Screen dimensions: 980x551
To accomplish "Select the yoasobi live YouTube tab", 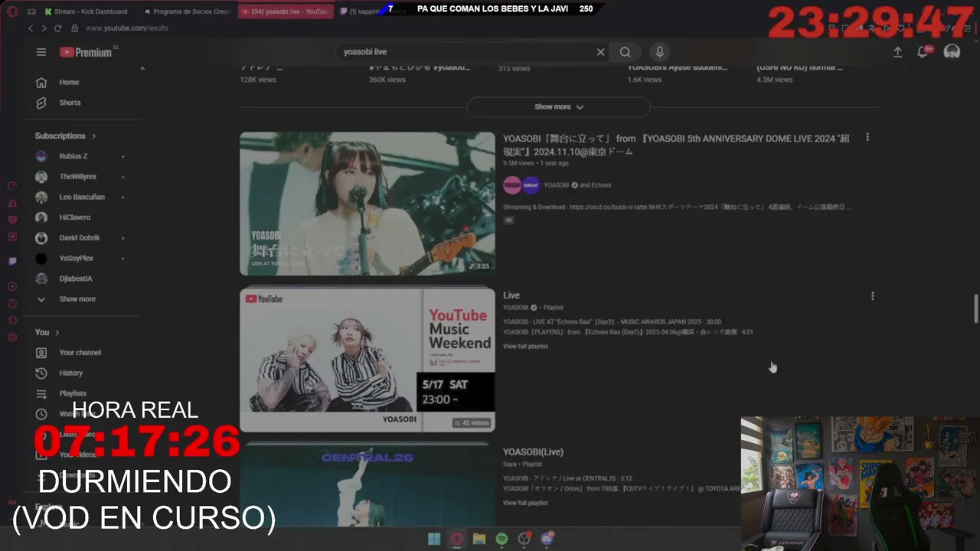I will point(285,11).
